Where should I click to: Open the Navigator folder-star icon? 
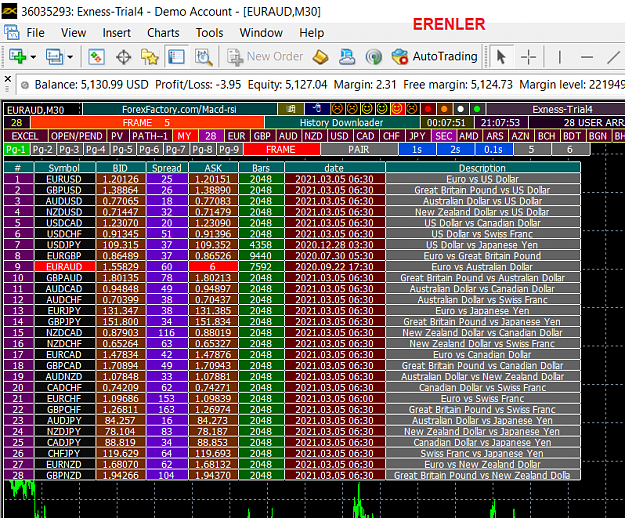(150, 57)
